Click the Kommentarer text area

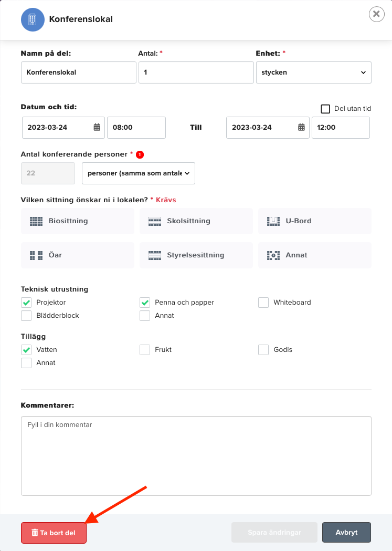click(x=196, y=456)
